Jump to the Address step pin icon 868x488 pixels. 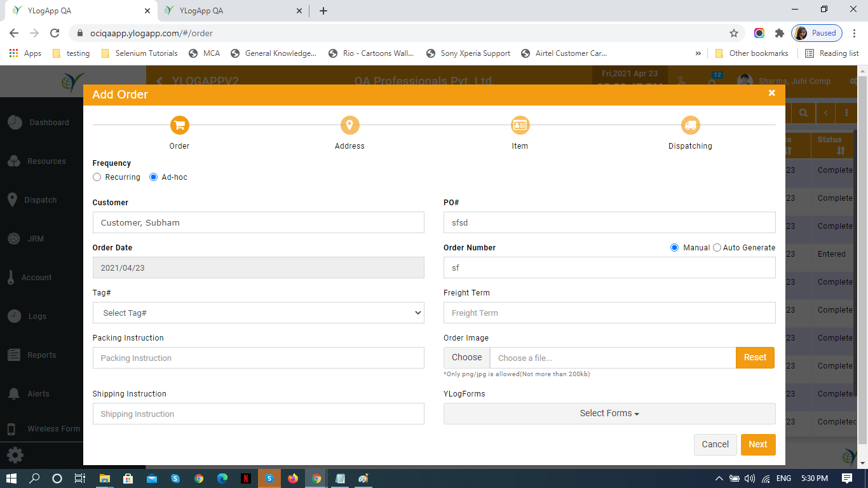[x=349, y=125]
